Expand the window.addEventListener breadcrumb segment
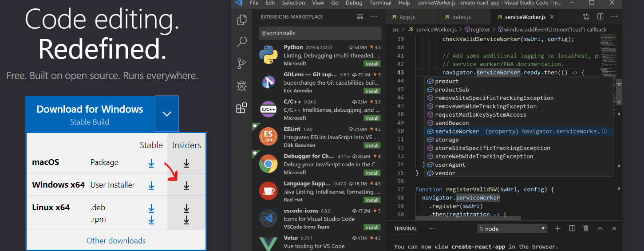Screen dimensions: 644x251 [552, 30]
